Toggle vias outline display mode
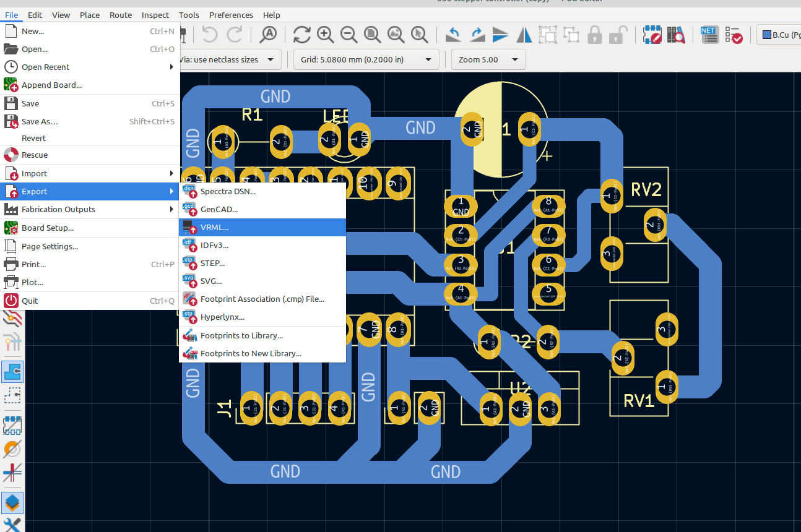Screen dimensions: 801x532 point(12,449)
